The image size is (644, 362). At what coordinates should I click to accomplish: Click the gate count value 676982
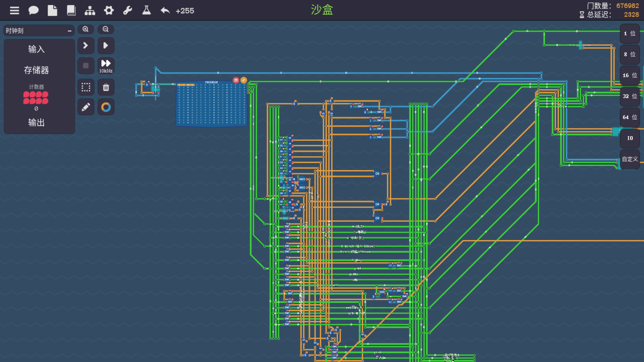coord(628,6)
